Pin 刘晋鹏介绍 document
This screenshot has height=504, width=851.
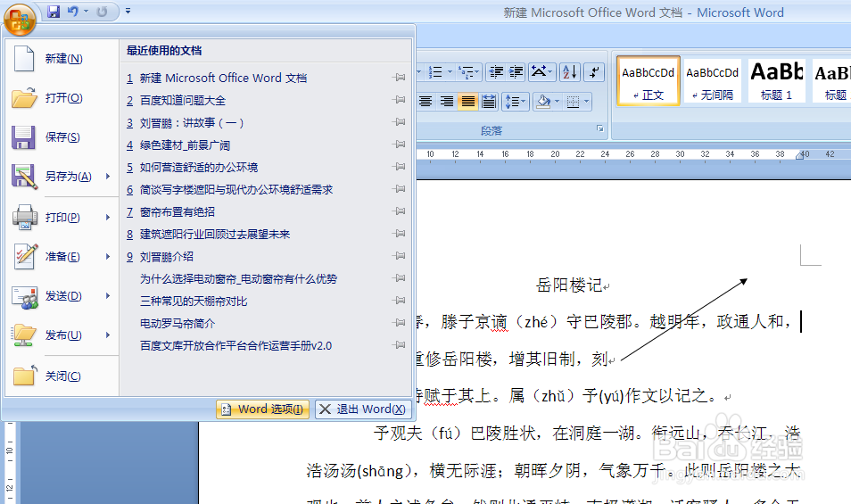point(399,255)
